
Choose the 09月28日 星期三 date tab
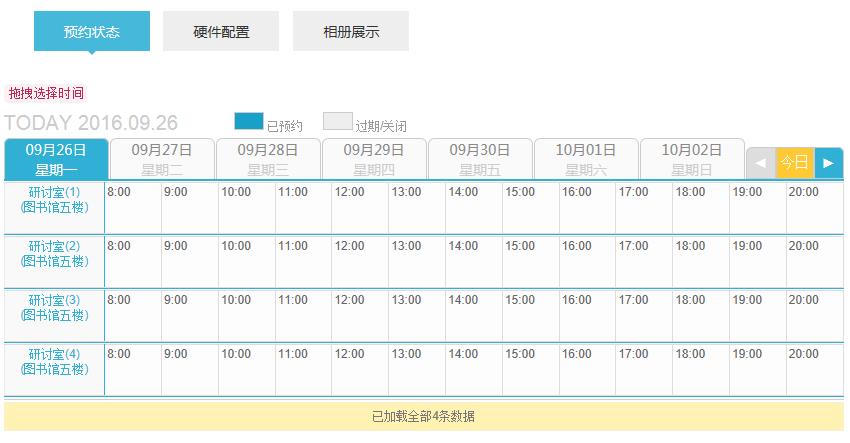pyautogui.click(x=268, y=159)
